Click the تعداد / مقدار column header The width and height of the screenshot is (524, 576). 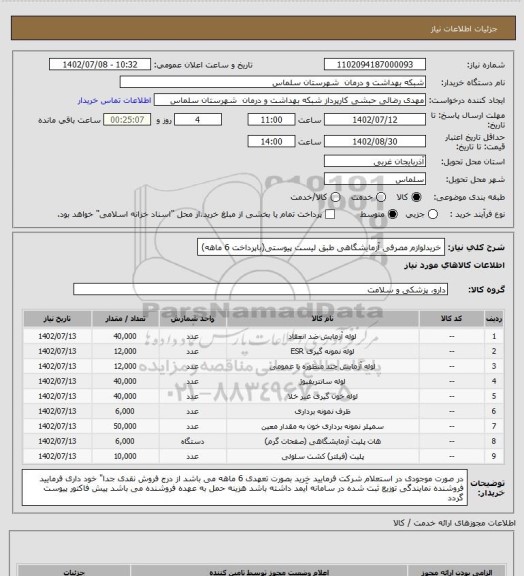pos(125,318)
